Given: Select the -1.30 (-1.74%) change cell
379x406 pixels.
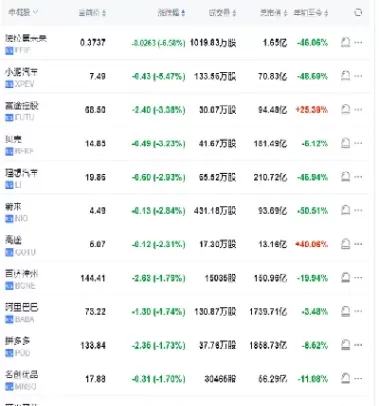Looking at the screenshot, I should 158,312.
